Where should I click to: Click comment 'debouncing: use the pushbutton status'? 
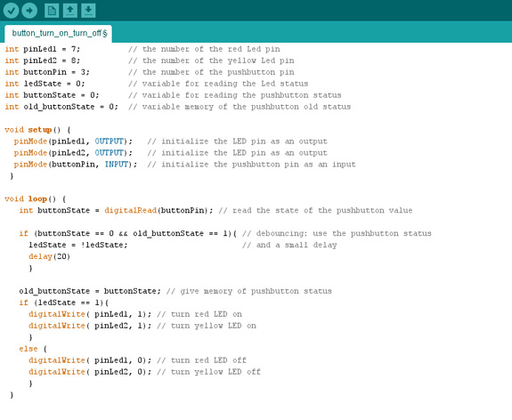[344, 234]
